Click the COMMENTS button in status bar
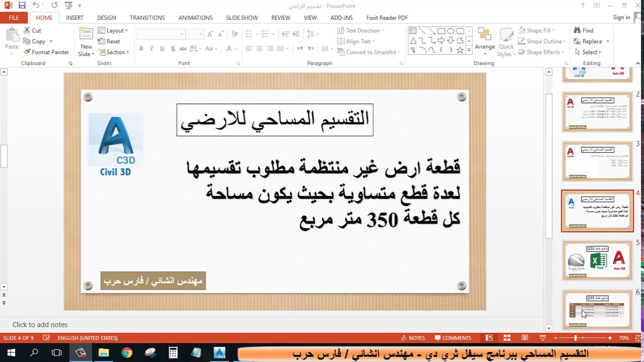The width and height of the screenshot is (644, 362). pyautogui.click(x=453, y=338)
